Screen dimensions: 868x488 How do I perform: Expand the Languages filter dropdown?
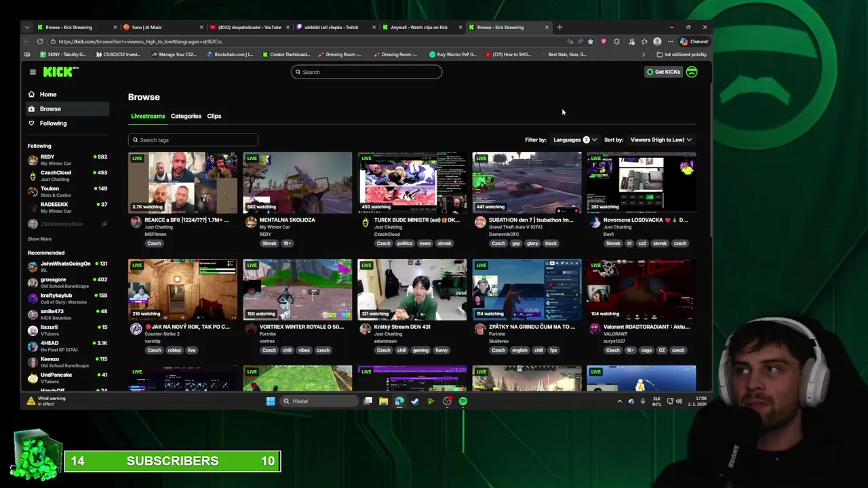[x=574, y=140]
